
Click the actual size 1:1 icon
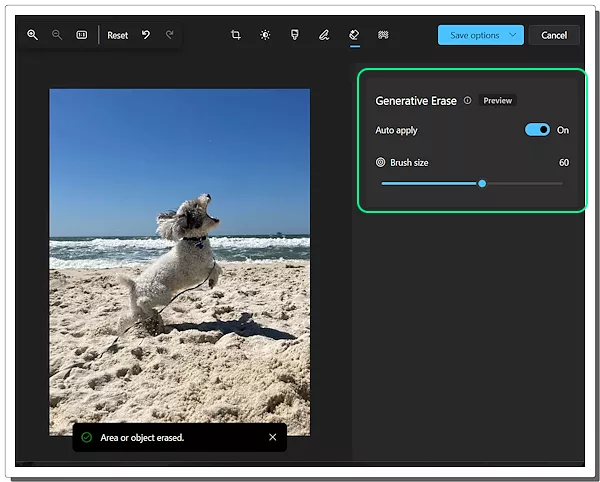point(82,35)
